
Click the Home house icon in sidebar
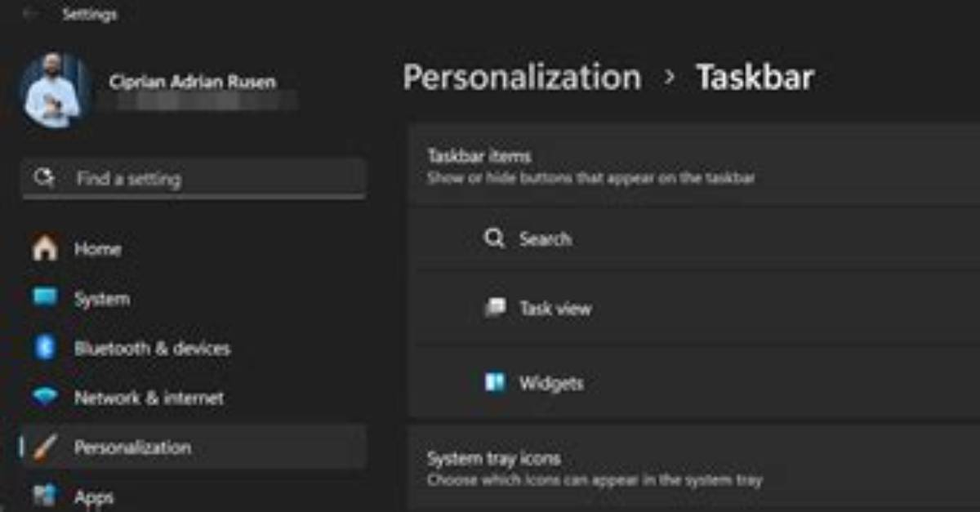click(x=45, y=248)
